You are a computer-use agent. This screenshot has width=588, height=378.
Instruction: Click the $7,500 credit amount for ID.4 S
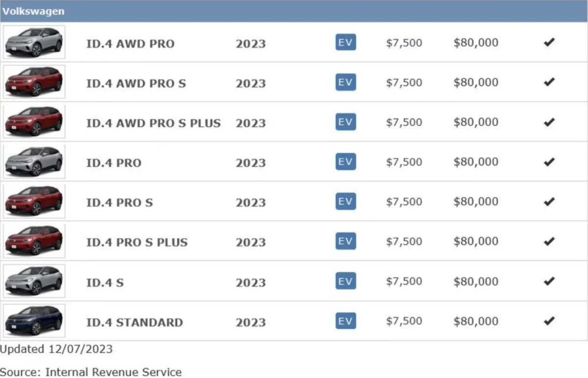tap(404, 281)
